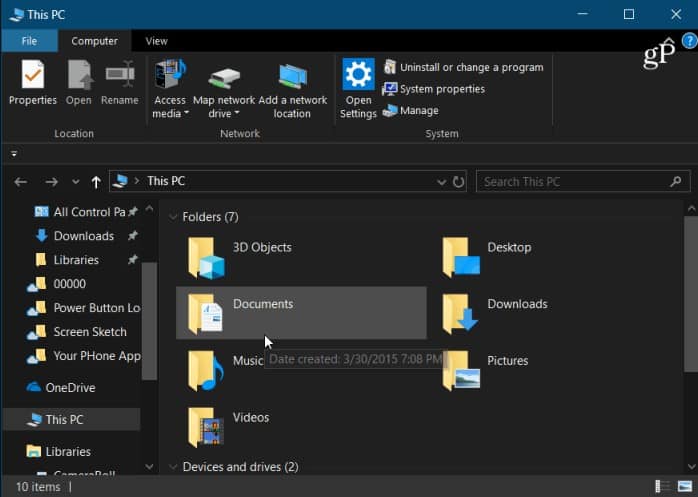Open pinned Libraries in quick access

tap(67, 260)
